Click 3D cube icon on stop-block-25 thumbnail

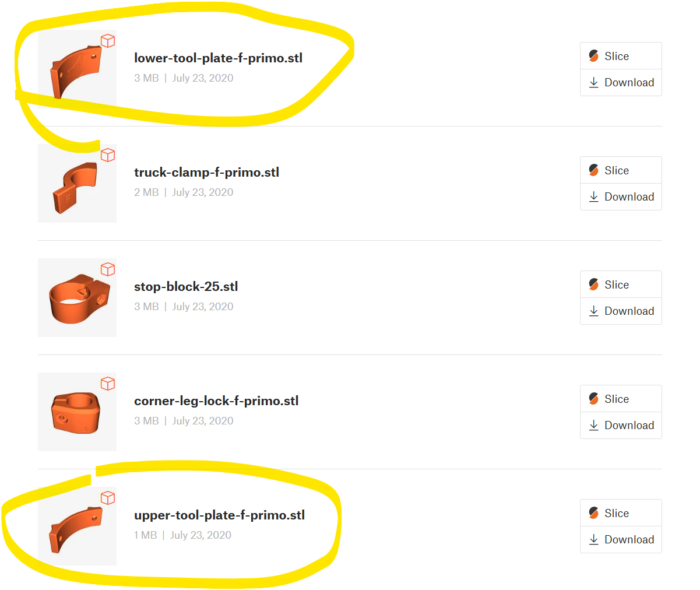click(108, 269)
